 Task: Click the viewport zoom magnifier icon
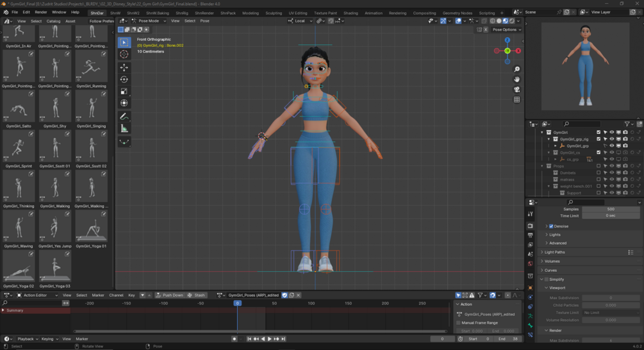coord(516,69)
